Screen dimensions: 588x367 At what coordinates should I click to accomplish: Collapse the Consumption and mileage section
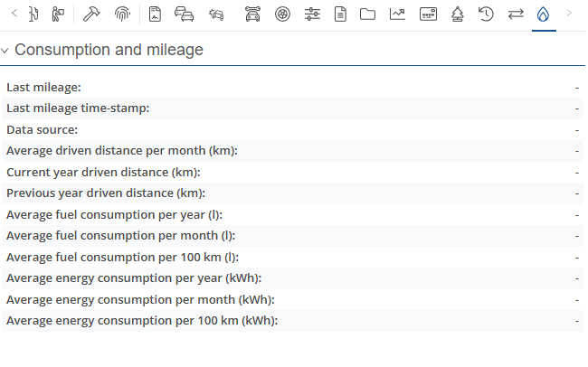(x=6, y=51)
